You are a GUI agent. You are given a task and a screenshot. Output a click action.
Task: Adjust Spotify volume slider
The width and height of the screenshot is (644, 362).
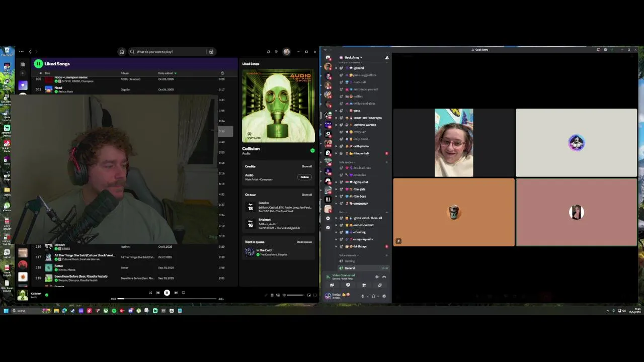pyautogui.click(x=295, y=295)
